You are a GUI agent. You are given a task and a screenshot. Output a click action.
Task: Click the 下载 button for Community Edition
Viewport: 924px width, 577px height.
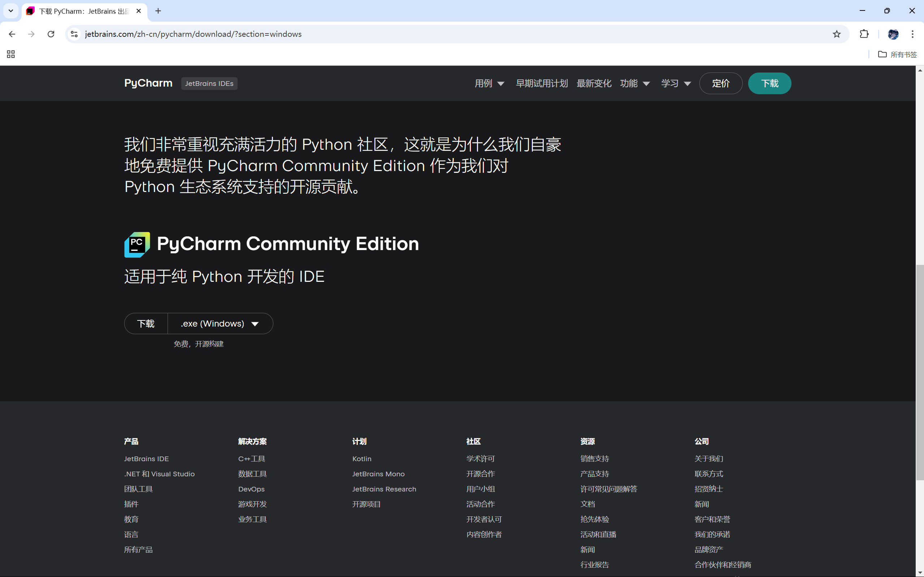click(146, 324)
